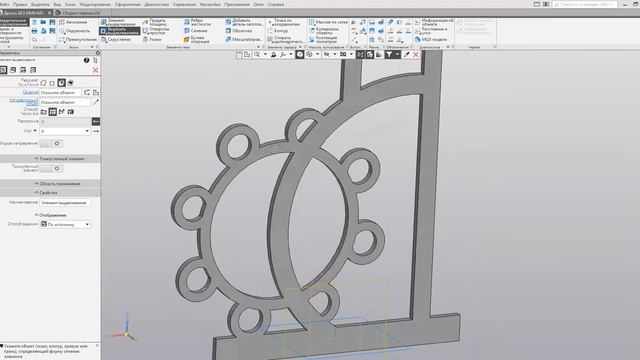
Task: Open the Способ задания dropdown
Action: point(65,224)
